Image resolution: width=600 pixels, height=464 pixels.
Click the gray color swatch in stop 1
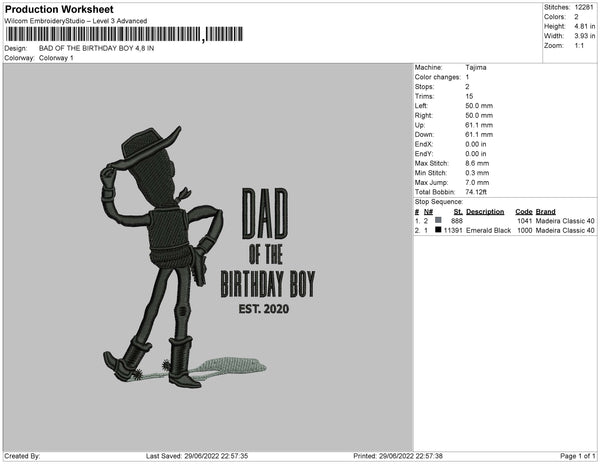click(438, 220)
